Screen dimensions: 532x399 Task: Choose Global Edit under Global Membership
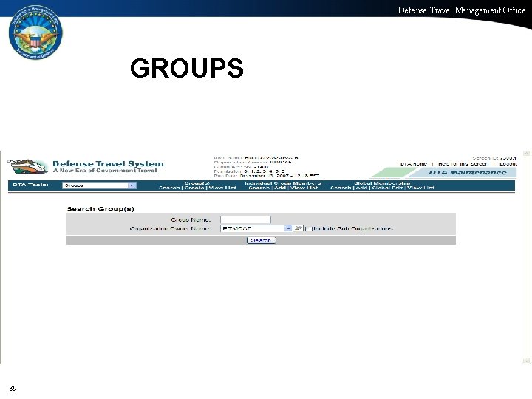(x=387, y=188)
